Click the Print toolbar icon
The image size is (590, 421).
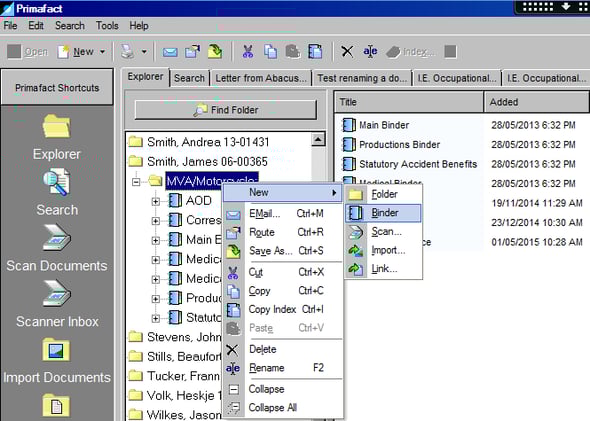[127, 52]
